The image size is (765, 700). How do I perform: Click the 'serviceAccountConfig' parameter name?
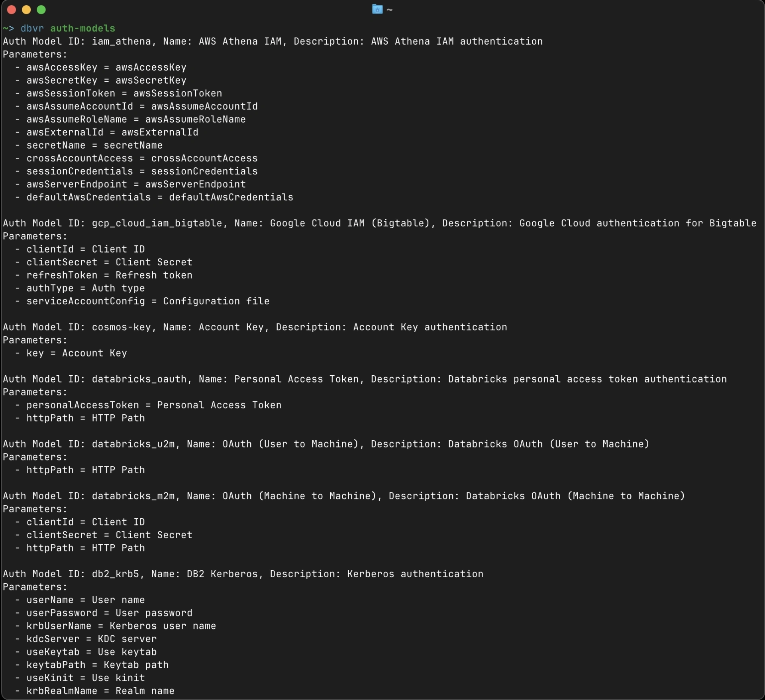pos(86,301)
